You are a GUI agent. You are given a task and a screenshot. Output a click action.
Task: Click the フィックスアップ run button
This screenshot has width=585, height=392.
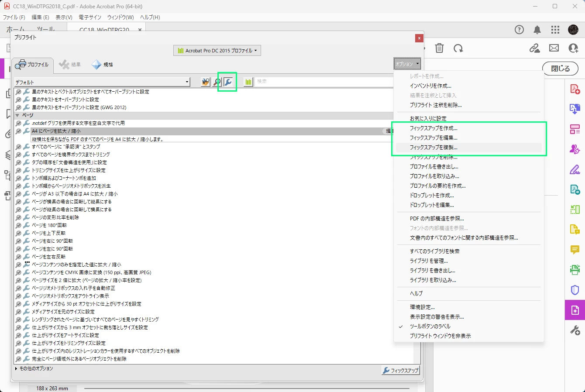point(400,371)
